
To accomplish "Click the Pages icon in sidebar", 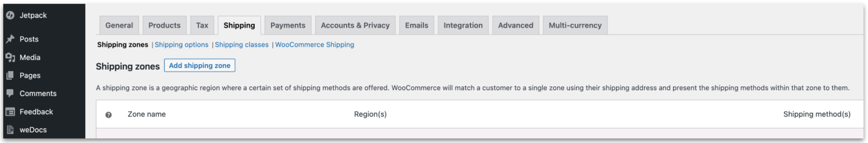I will tap(10, 75).
